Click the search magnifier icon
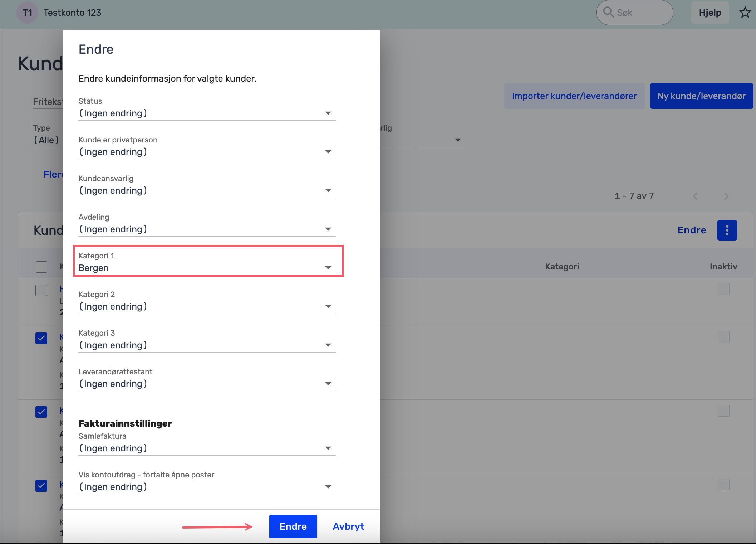The image size is (756, 544). pyautogui.click(x=608, y=12)
